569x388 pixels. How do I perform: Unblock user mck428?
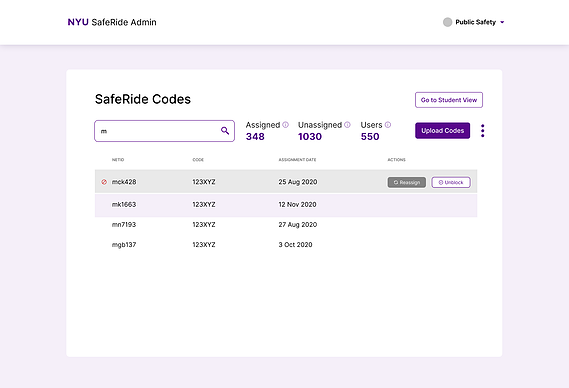[451, 182]
